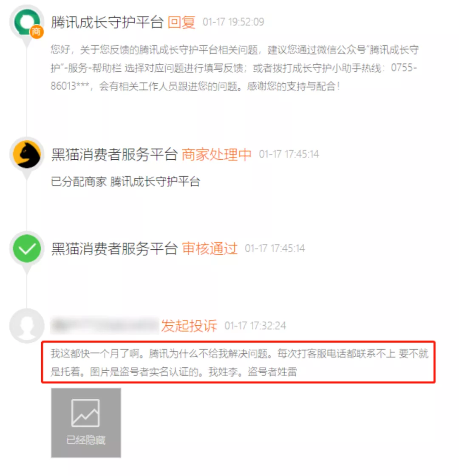Image resolution: width=459 pixels, height=476 pixels.
Task: Click the green checkmark approval icon
Action: 27,249
